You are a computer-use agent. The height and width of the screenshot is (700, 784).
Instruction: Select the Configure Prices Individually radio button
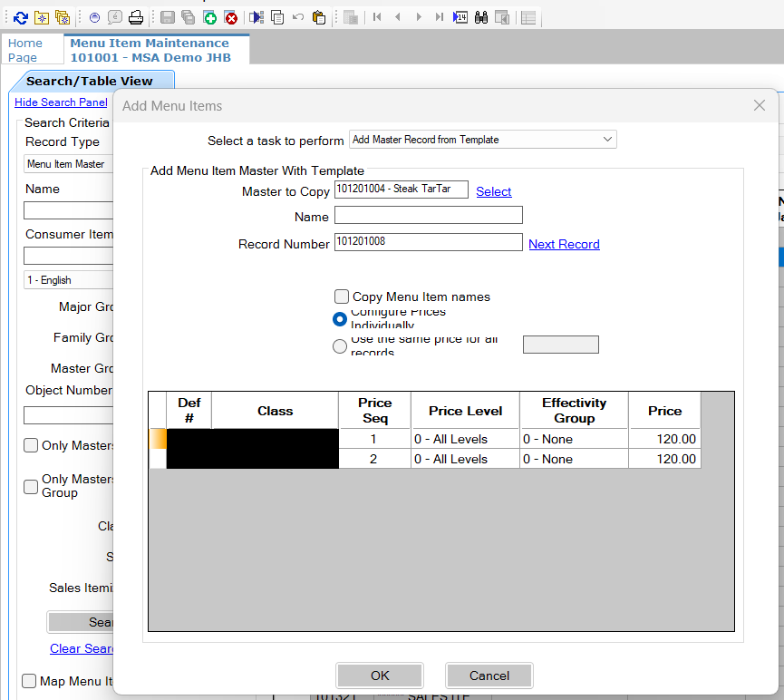pyautogui.click(x=340, y=319)
